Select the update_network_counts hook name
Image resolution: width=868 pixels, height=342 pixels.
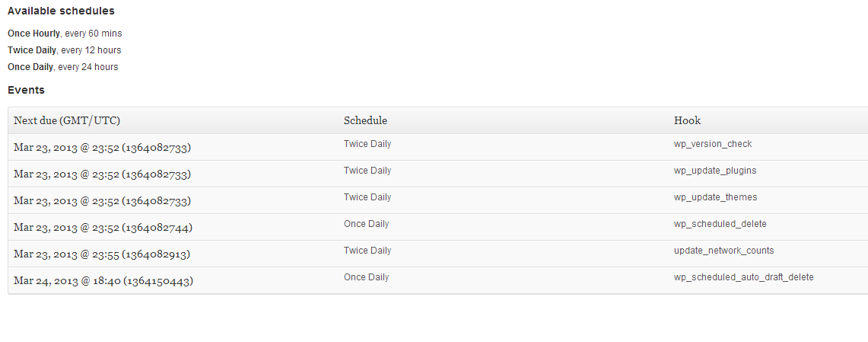click(x=723, y=251)
